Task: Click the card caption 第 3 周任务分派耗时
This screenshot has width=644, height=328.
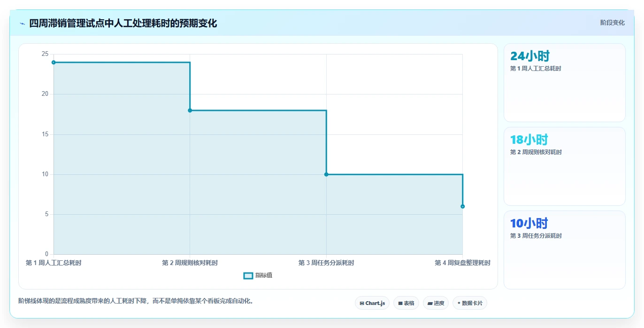Action: pyautogui.click(x=536, y=236)
